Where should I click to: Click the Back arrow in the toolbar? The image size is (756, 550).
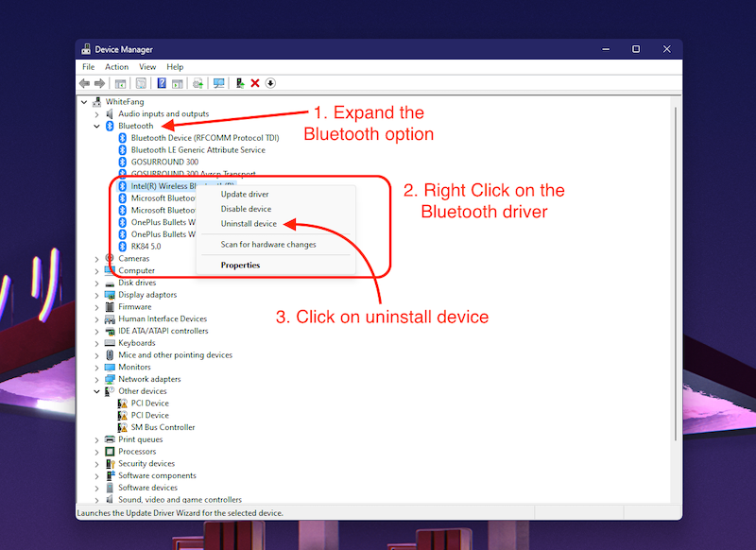tap(85, 83)
